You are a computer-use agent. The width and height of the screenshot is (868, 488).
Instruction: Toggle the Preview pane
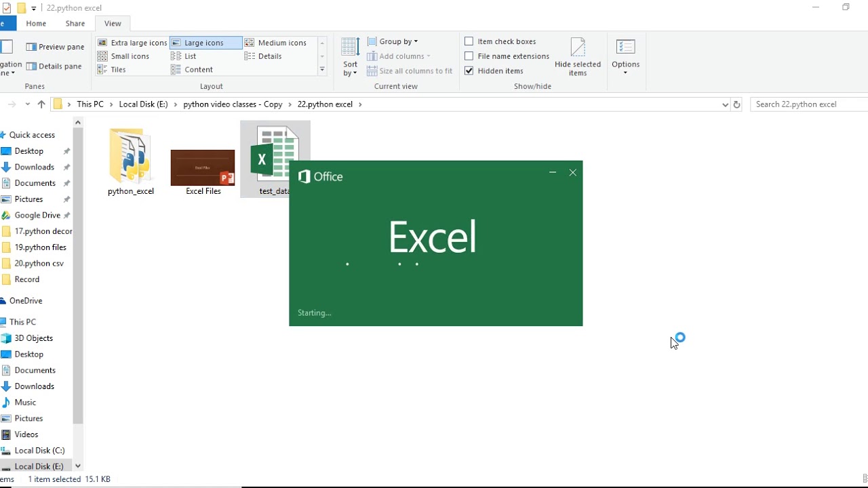click(x=55, y=47)
